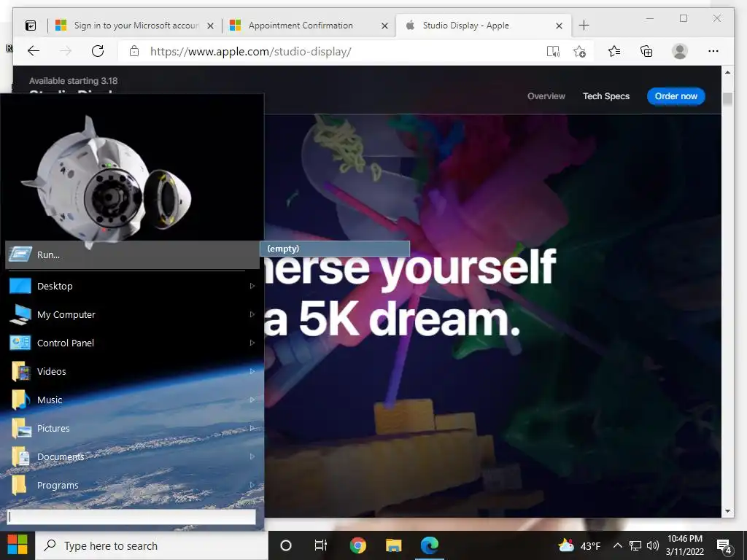Reload the page with the refresh icon
This screenshot has height=560, width=747.
click(98, 51)
